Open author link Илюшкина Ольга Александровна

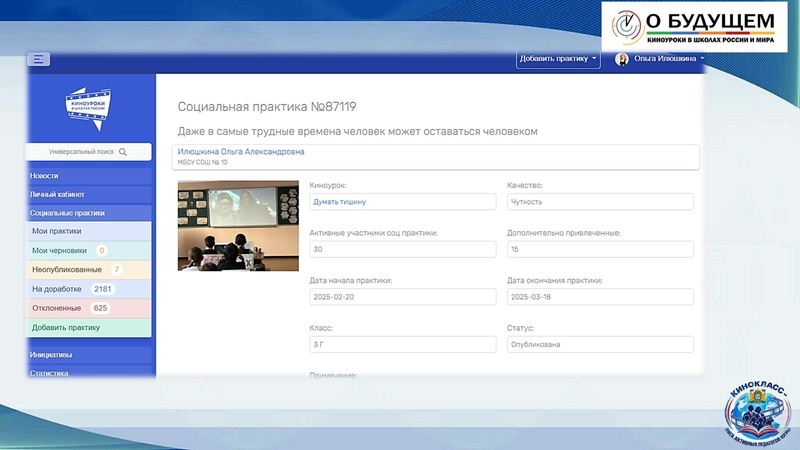pyautogui.click(x=241, y=152)
